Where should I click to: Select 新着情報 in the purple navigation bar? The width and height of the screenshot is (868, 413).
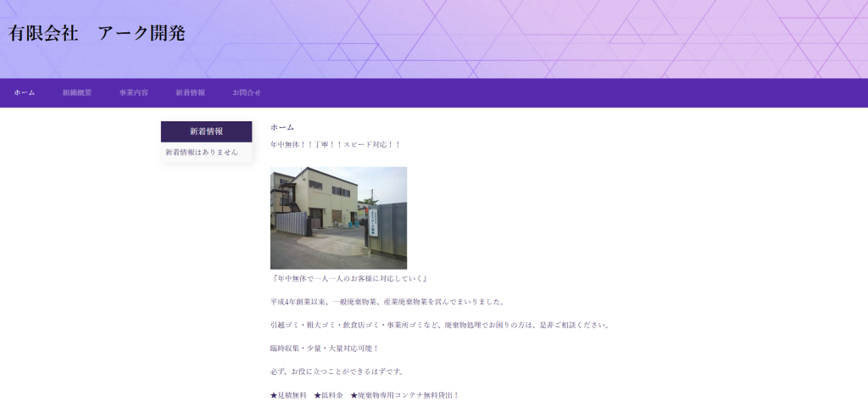pyautogui.click(x=191, y=92)
